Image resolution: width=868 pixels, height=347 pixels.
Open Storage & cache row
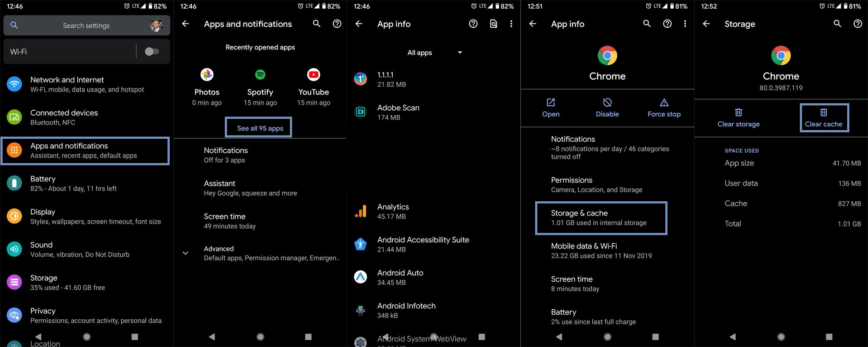tap(601, 218)
